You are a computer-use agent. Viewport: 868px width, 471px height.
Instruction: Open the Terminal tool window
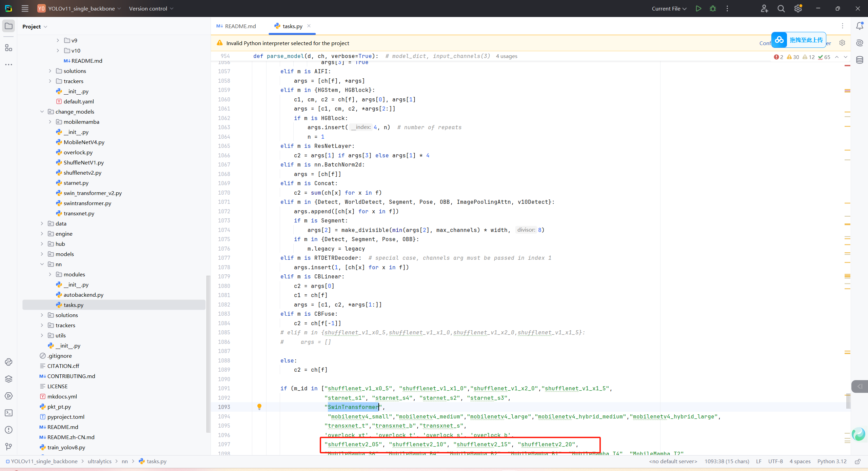pyautogui.click(x=8, y=413)
